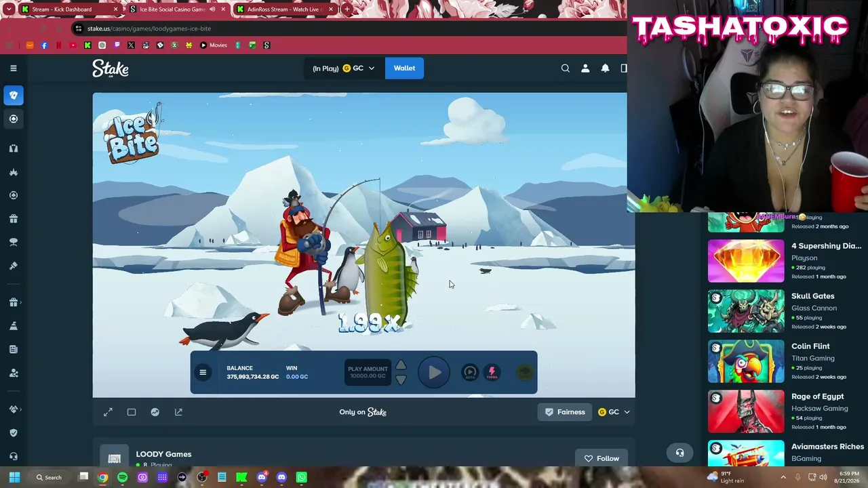Open the Colin Flint game thumbnail
This screenshot has width=868, height=488.
(746, 361)
